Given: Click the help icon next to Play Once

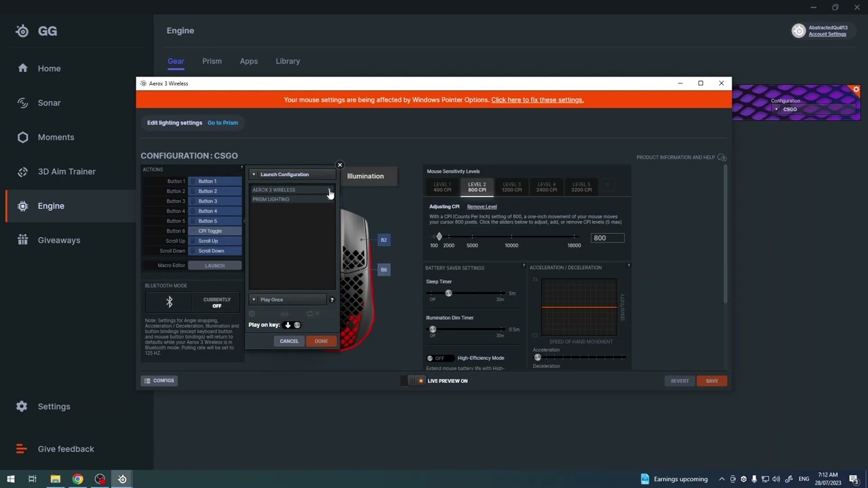Looking at the screenshot, I should 332,300.
